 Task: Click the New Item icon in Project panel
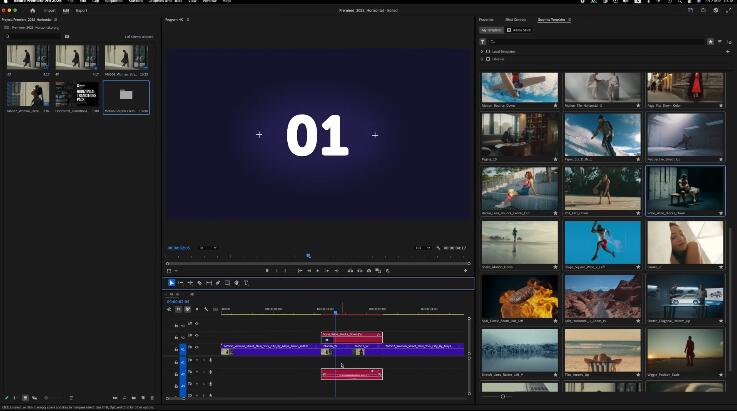click(143, 398)
